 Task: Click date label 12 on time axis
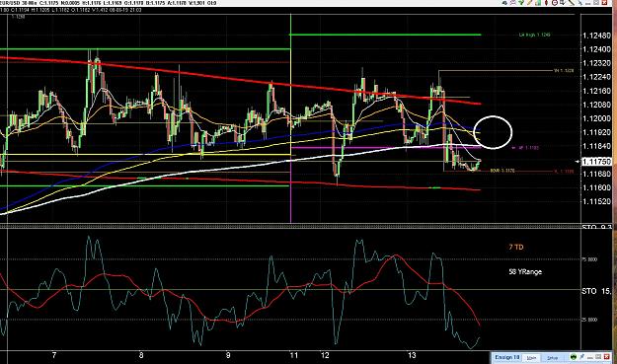tap(325, 355)
